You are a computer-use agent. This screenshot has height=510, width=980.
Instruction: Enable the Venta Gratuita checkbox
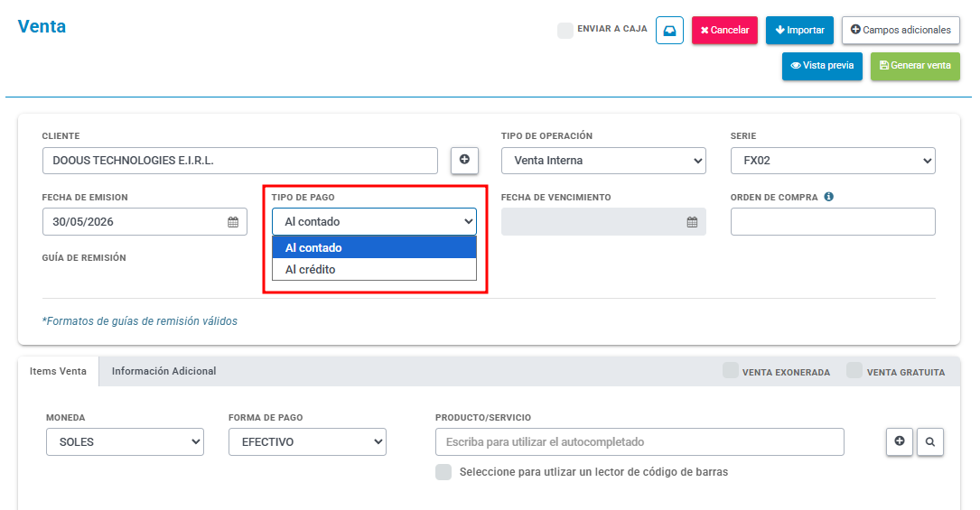pyautogui.click(x=854, y=371)
